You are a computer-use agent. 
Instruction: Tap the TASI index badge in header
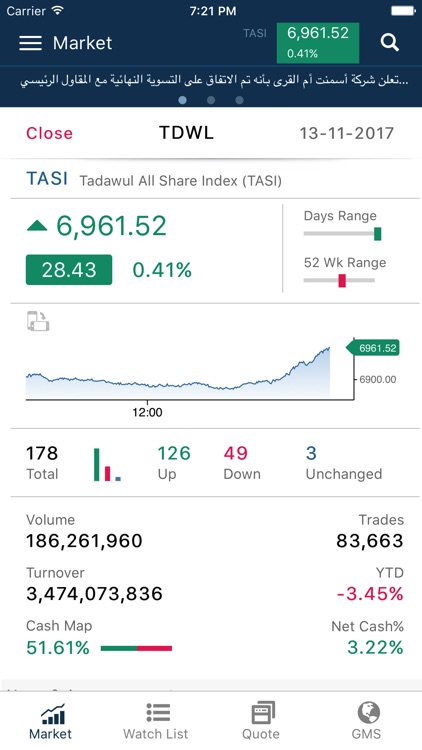(x=318, y=43)
